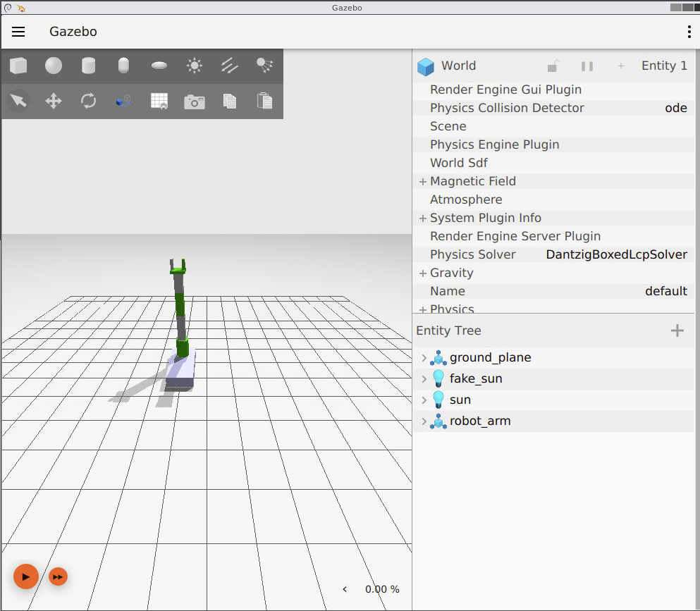
Task: Expand the System Plugin Info component
Action: (423, 218)
